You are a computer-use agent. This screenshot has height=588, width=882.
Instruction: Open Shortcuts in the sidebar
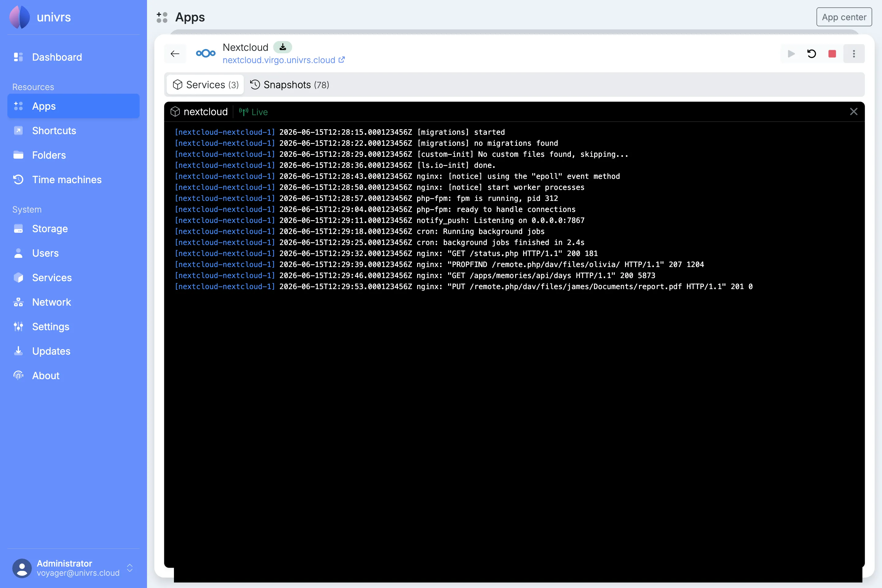(x=73, y=130)
